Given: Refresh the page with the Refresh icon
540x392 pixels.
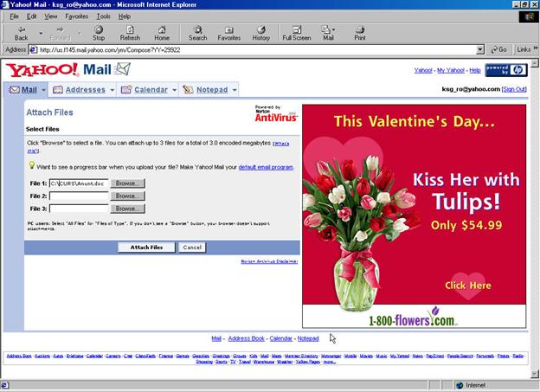Looking at the screenshot, I should [130, 34].
